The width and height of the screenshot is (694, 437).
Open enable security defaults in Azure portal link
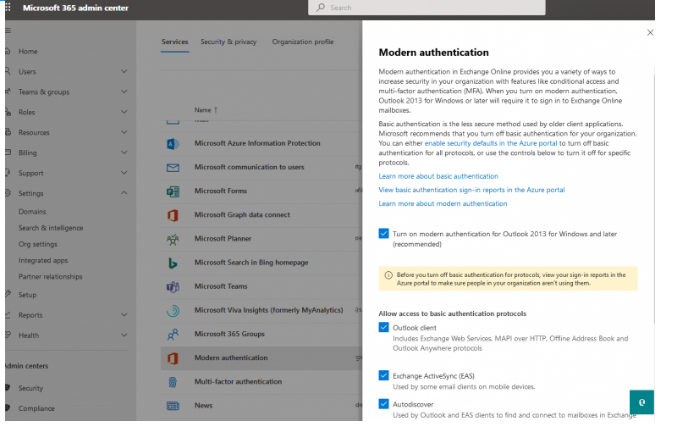coord(491,143)
